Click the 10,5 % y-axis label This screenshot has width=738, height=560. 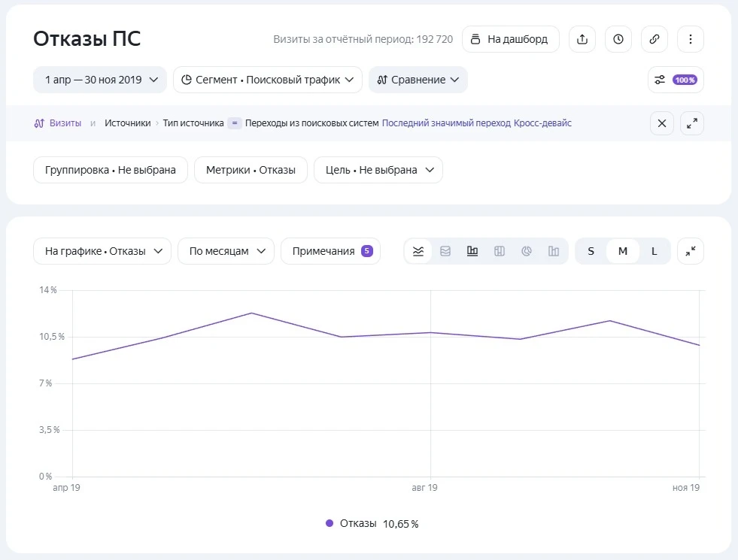pyautogui.click(x=52, y=337)
